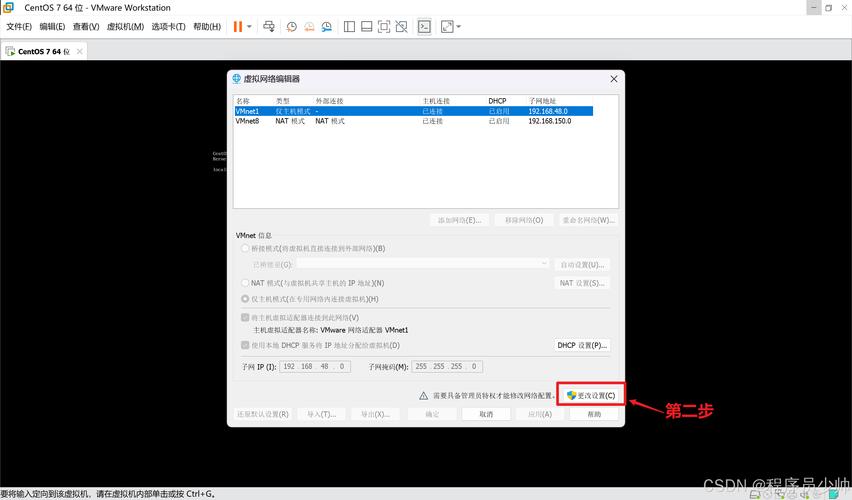This screenshot has width=852, height=500.
Task: Select the VMnet1 row in network list
Action: coord(414,111)
